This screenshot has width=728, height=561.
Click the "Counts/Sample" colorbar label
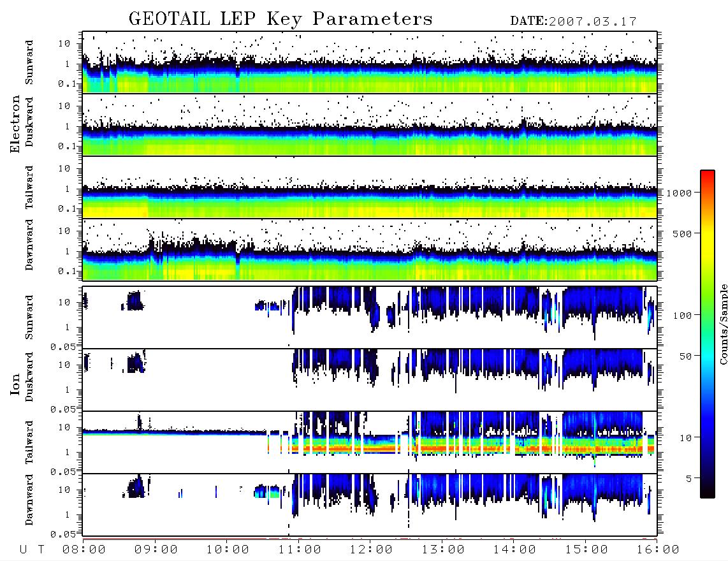(723, 324)
